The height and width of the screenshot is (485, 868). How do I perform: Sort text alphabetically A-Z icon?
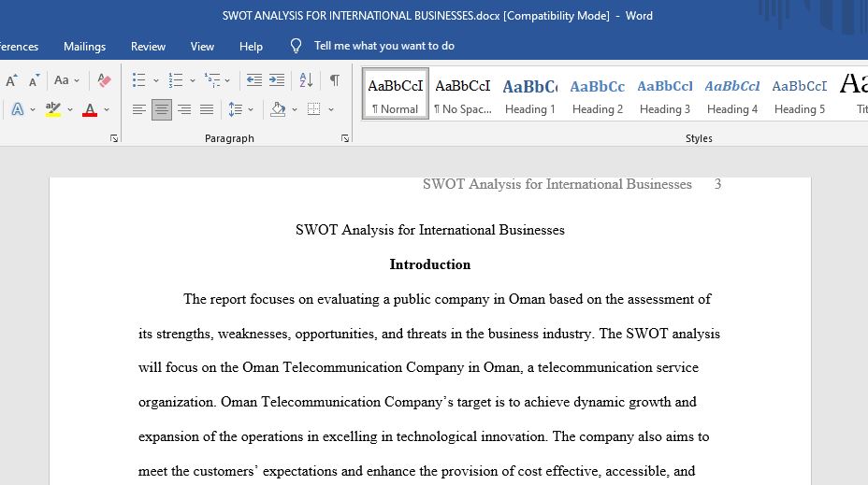click(x=306, y=80)
